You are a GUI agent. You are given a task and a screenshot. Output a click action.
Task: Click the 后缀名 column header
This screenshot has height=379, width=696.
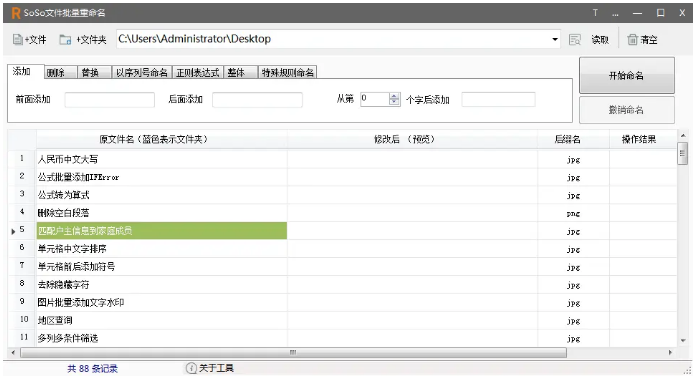click(573, 139)
